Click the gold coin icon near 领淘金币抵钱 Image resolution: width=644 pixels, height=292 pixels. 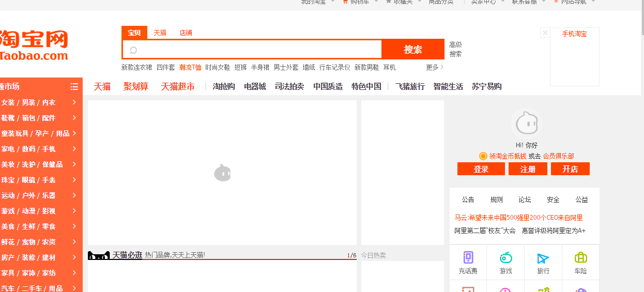click(x=483, y=156)
